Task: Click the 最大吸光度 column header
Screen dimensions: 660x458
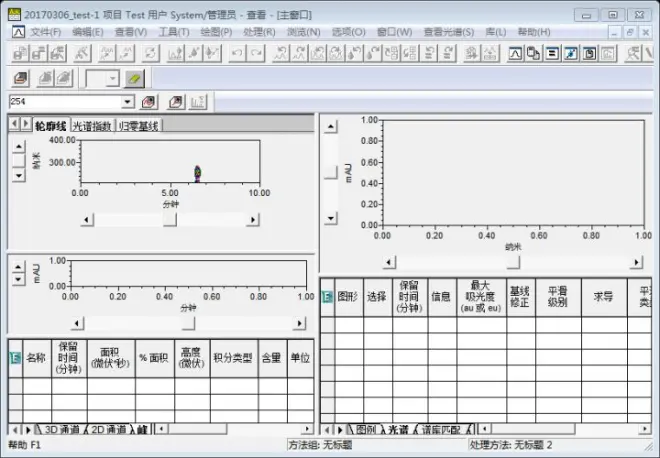Action: click(481, 297)
